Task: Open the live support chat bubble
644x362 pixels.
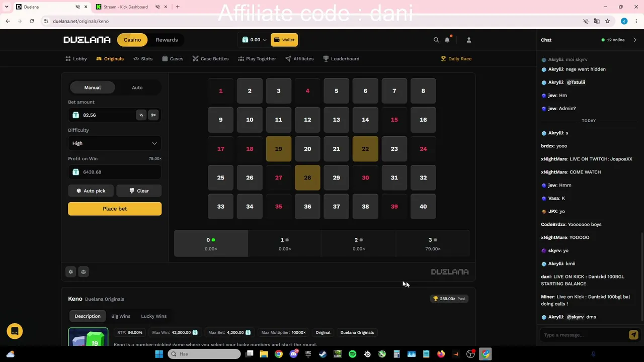Action: pos(15,331)
